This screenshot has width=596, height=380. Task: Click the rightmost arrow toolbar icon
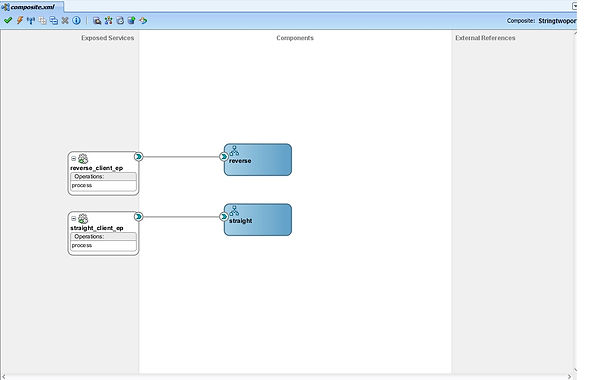tap(143, 21)
